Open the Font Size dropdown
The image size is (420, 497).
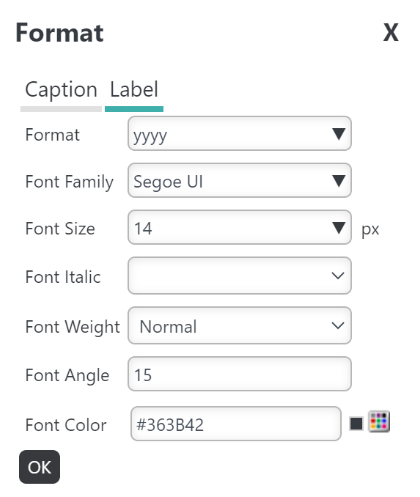(240, 227)
